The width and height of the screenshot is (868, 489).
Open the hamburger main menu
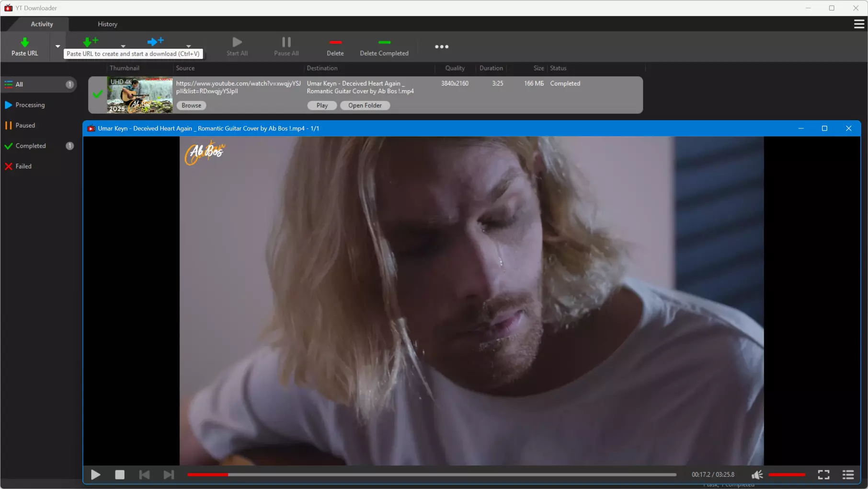pos(859,24)
